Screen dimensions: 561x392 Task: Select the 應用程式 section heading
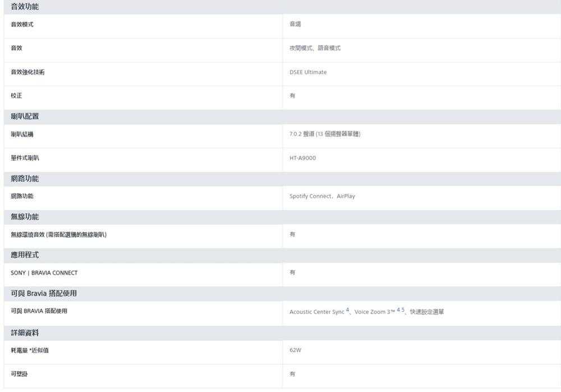click(x=25, y=255)
